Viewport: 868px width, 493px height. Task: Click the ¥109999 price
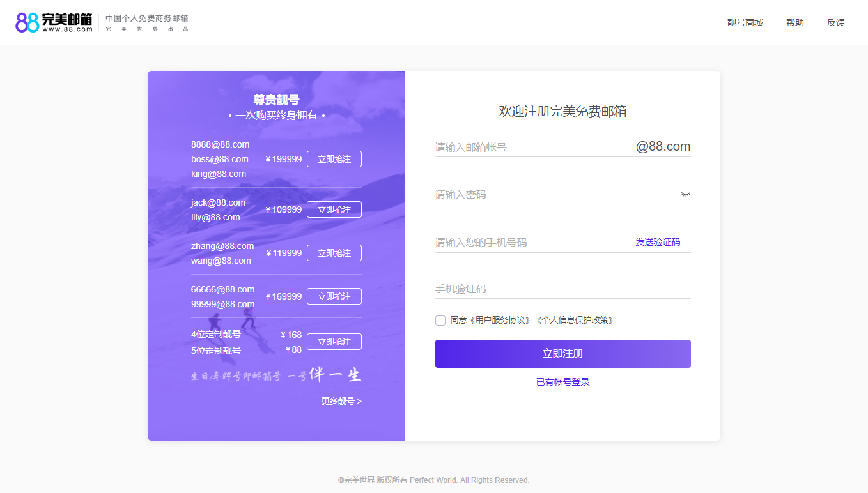[284, 209]
